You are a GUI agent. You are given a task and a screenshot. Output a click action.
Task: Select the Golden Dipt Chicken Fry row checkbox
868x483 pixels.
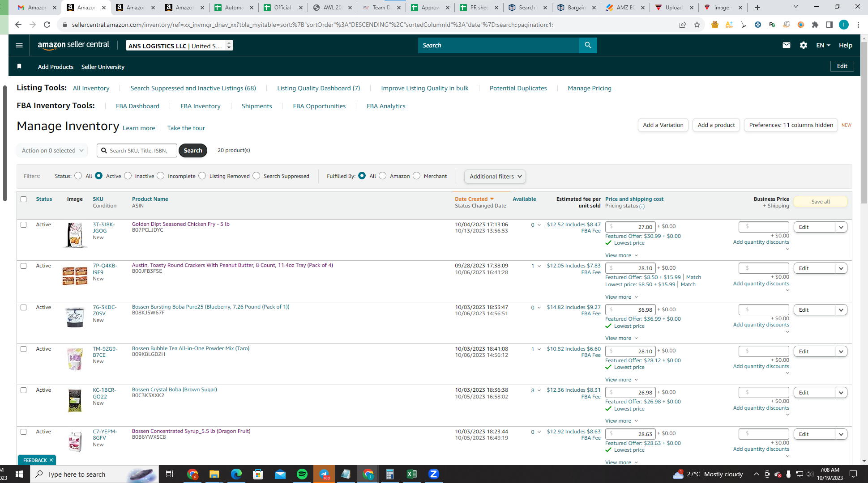click(24, 225)
